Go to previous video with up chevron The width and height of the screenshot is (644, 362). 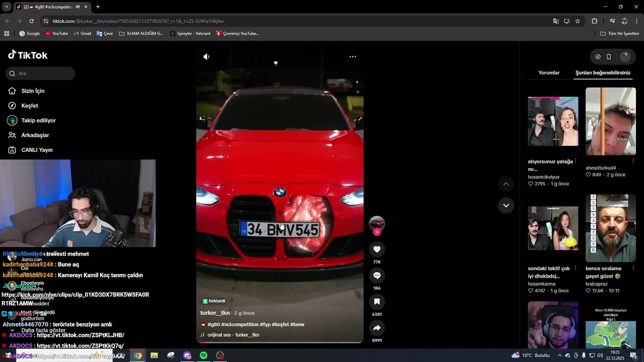click(x=506, y=184)
